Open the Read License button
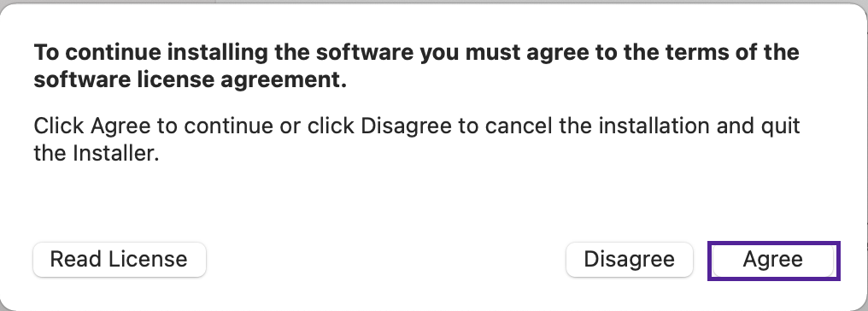Viewport: 868px width, 311px height. click(119, 260)
